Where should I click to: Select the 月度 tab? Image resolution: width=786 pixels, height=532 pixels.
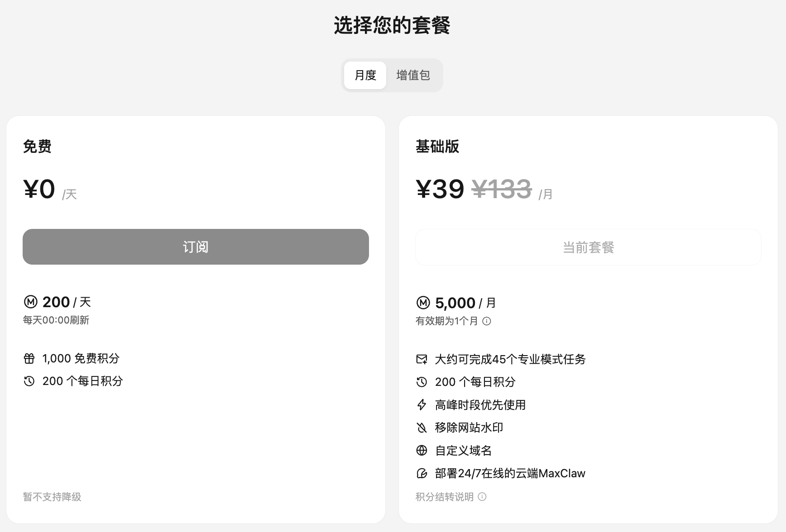pos(365,75)
